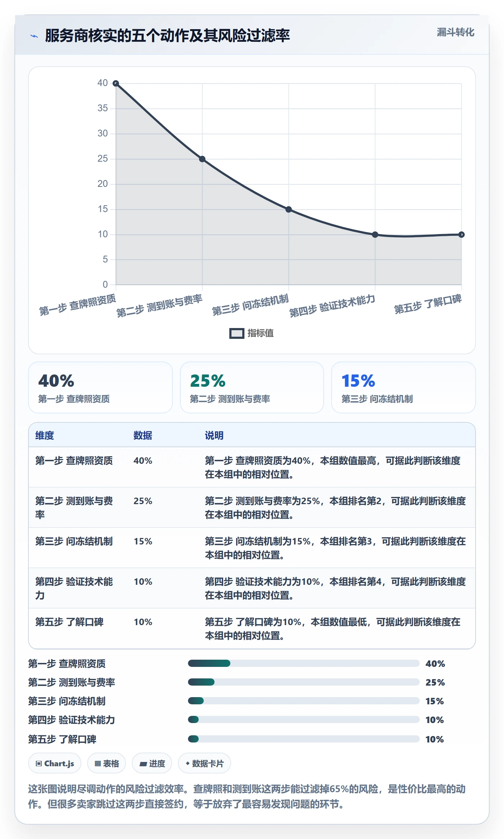This screenshot has width=504, height=839.
Task: Click the 漏斗转化 tag in the header
Action: pos(455,32)
